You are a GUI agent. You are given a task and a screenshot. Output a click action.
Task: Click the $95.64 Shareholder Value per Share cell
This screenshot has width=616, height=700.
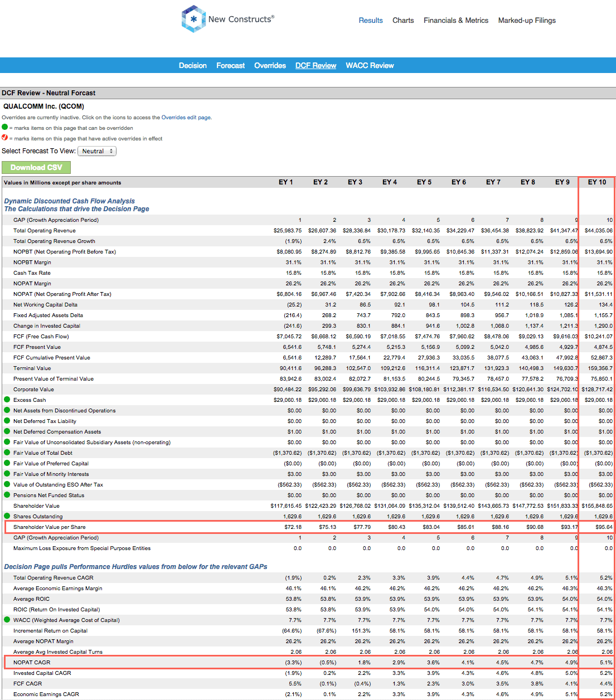604,527
